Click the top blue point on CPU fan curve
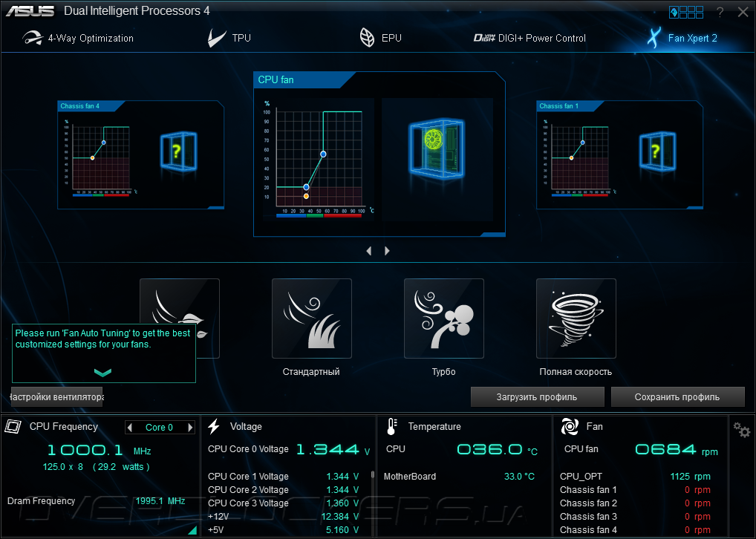Image resolution: width=756 pixels, height=539 pixels. 324,154
